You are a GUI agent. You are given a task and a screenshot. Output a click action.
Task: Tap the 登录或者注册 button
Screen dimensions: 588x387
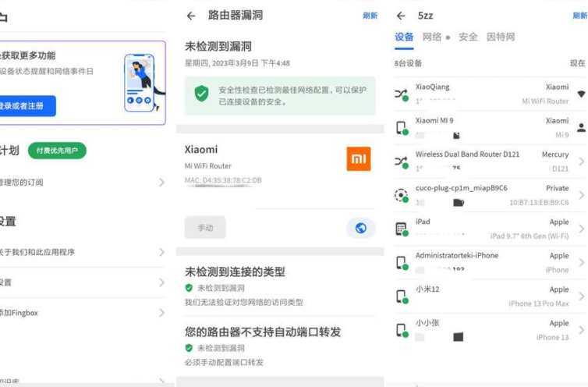24,106
